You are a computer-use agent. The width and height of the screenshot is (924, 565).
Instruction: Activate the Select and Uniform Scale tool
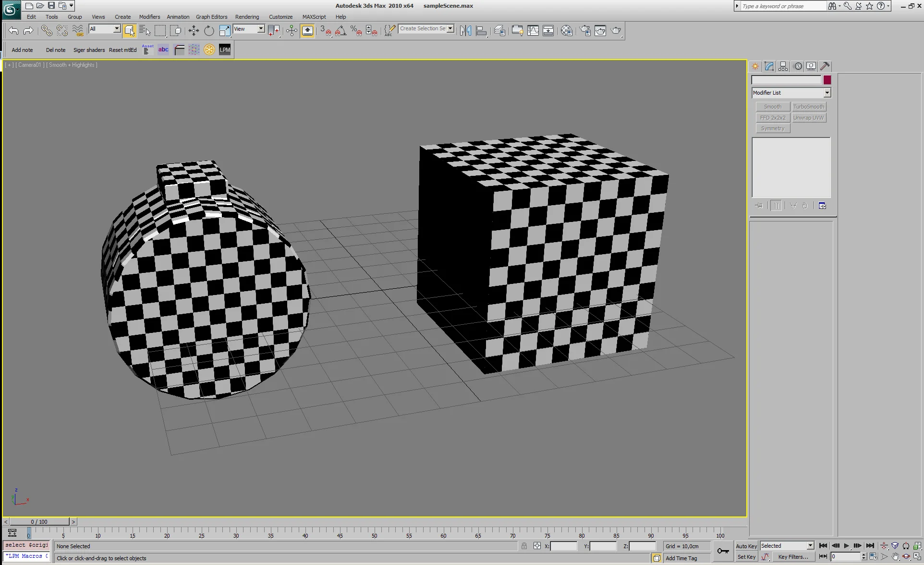click(224, 31)
